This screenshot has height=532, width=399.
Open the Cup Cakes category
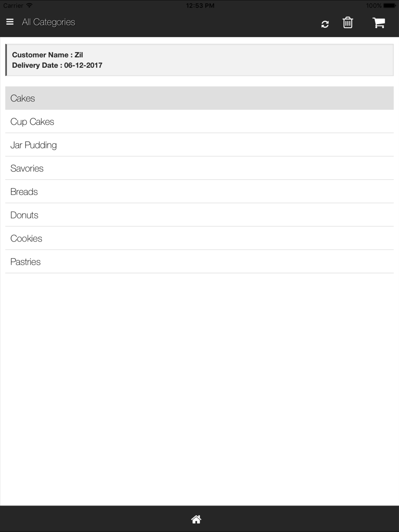click(x=199, y=122)
